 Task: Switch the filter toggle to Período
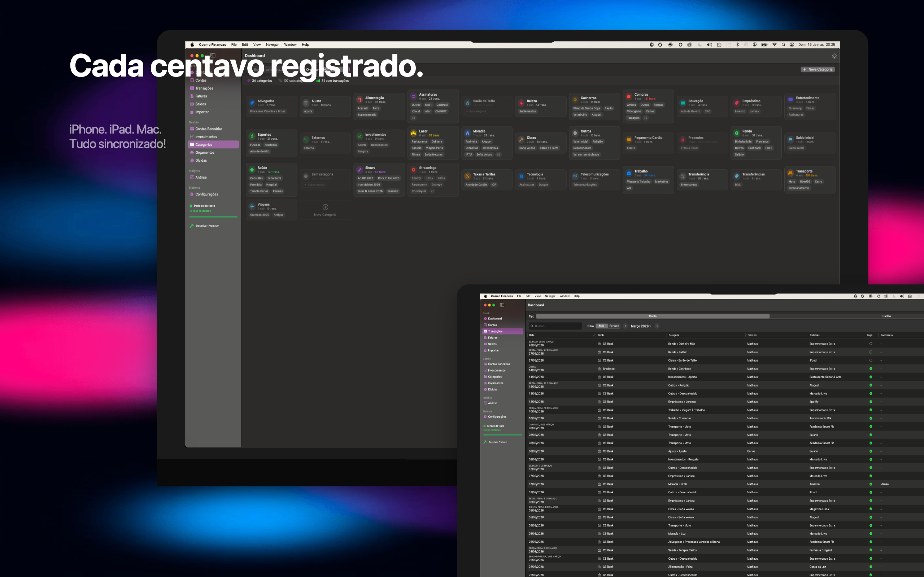tap(614, 326)
